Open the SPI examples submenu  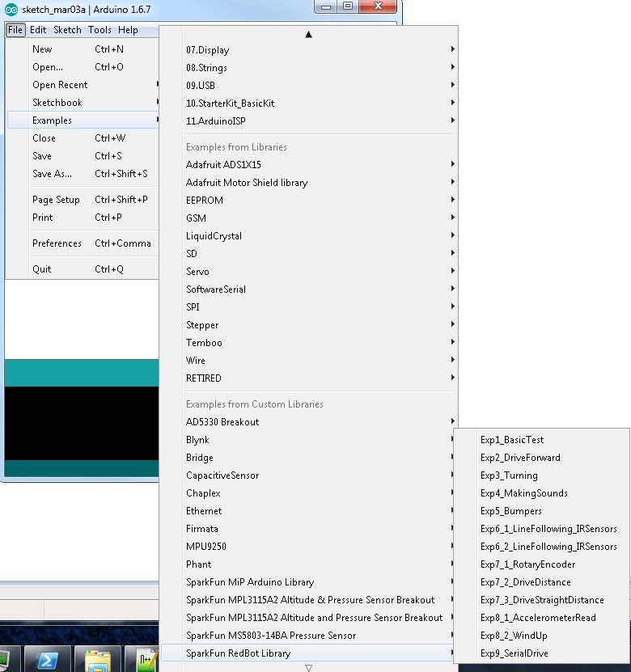point(309,306)
